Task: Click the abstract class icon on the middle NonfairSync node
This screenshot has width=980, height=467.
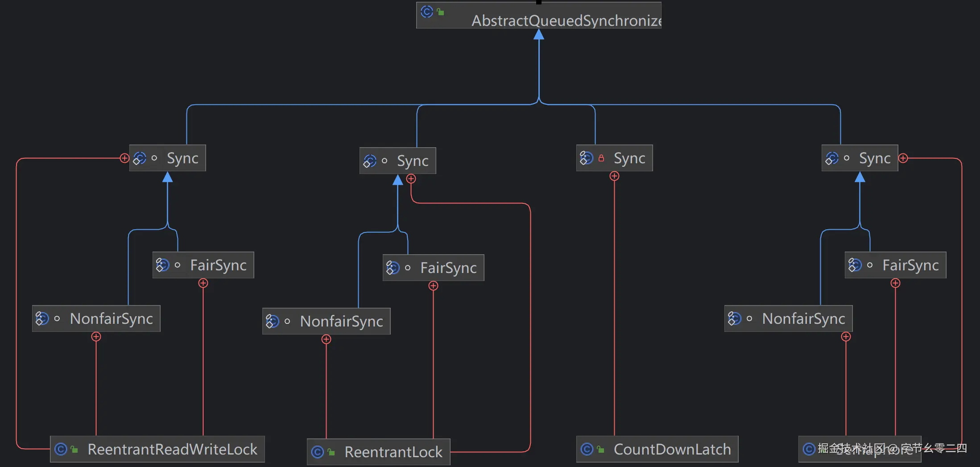Action: click(x=273, y=321)
